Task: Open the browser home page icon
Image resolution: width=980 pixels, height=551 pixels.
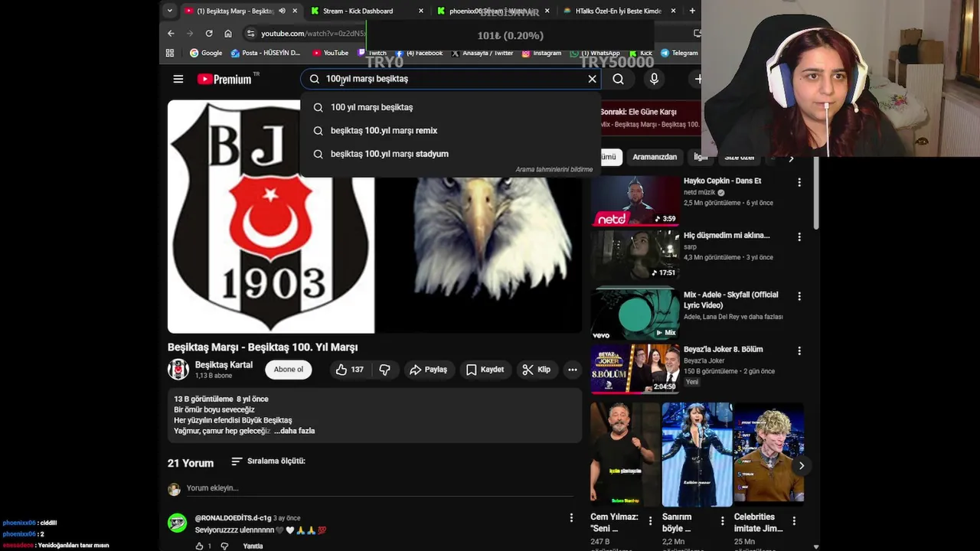Action: [228, 34]
